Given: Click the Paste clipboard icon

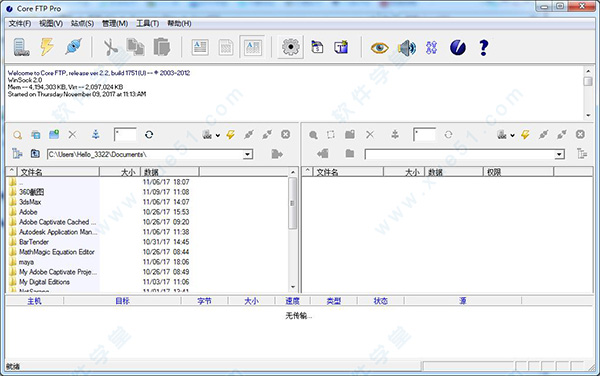Looking at the screenshot, I should 161,47.
